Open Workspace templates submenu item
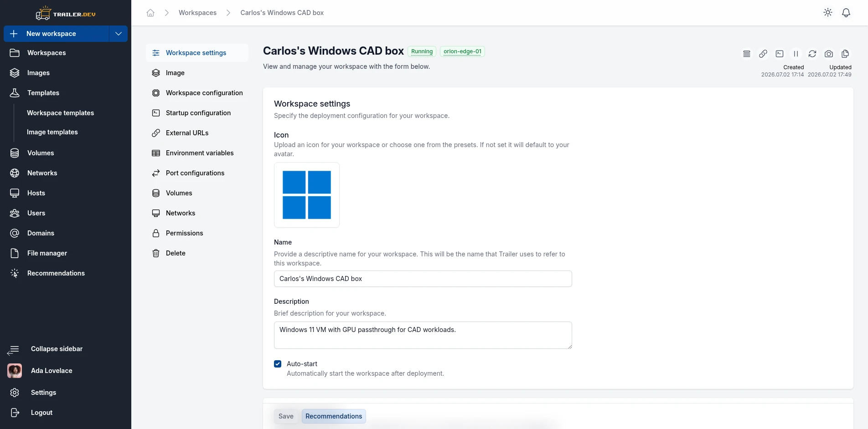 coord(60,113)
